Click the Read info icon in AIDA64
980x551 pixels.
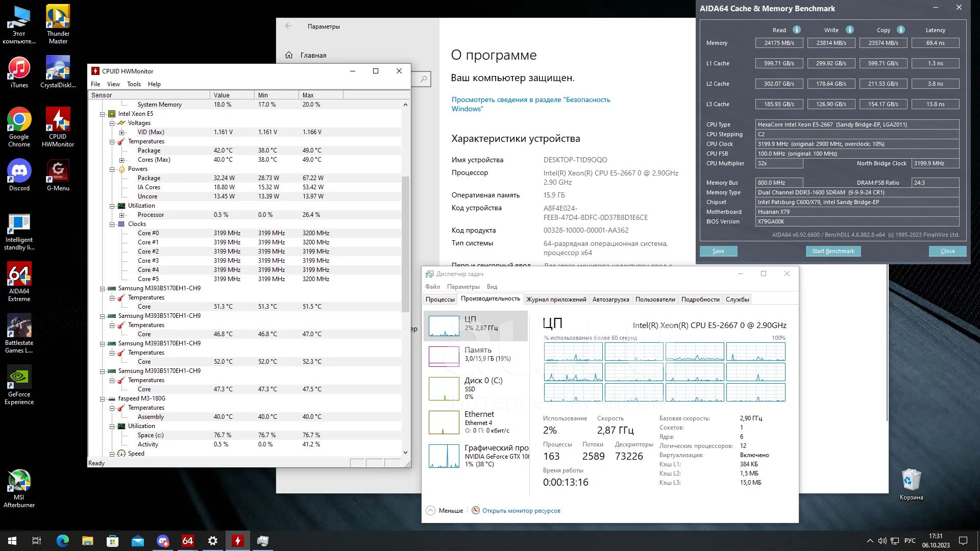[797, 30]
